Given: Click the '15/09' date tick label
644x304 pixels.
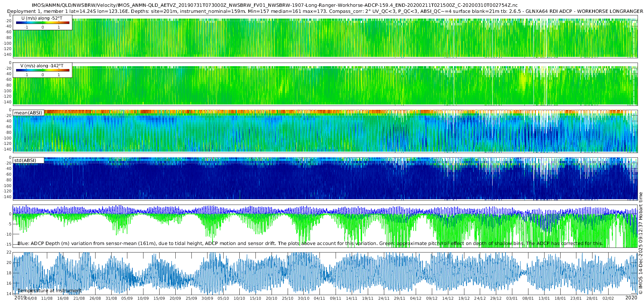Looking at the screenshot, I should [x=159, y=298].
